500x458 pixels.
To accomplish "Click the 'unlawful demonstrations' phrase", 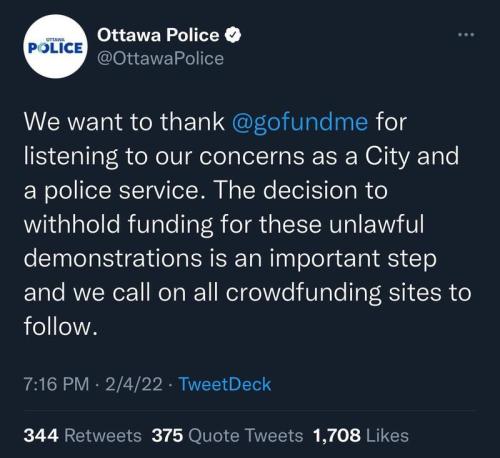I will click(x=224, y=241).
